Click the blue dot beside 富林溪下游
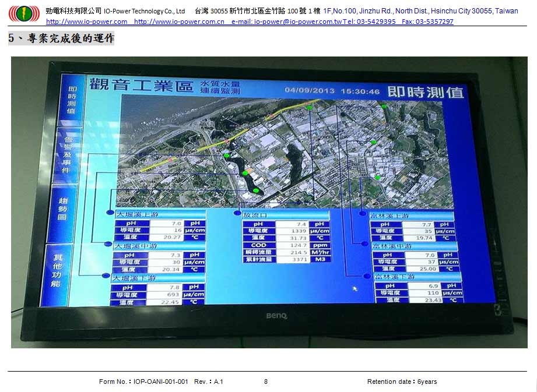Image resolution: width=537 pixels, height=392 pixels. coord(367,276)
